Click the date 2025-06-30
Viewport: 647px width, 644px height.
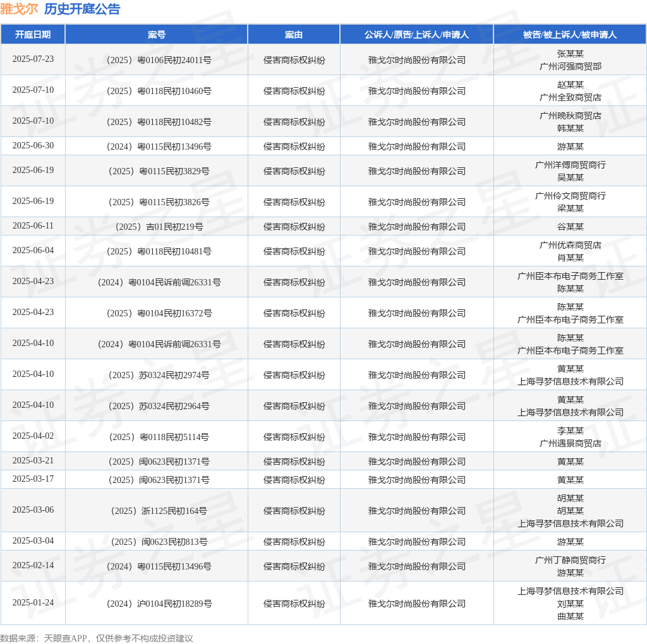33,146
